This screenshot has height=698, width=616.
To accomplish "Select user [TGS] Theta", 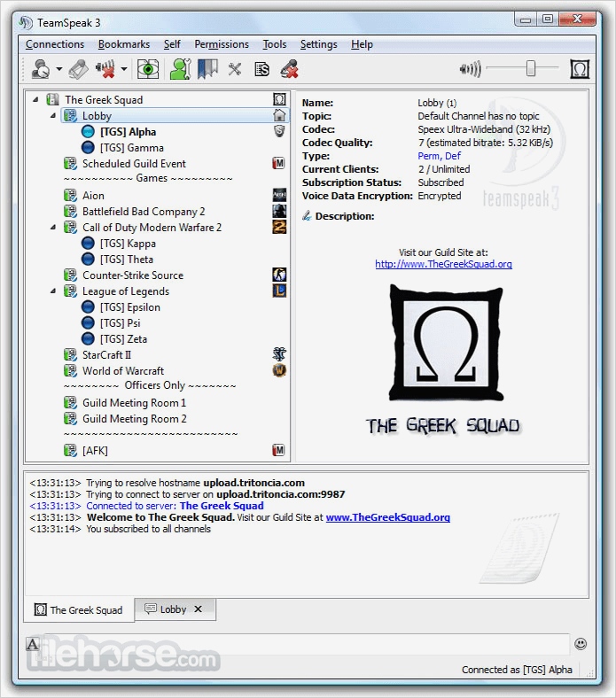I will point(127,259).
